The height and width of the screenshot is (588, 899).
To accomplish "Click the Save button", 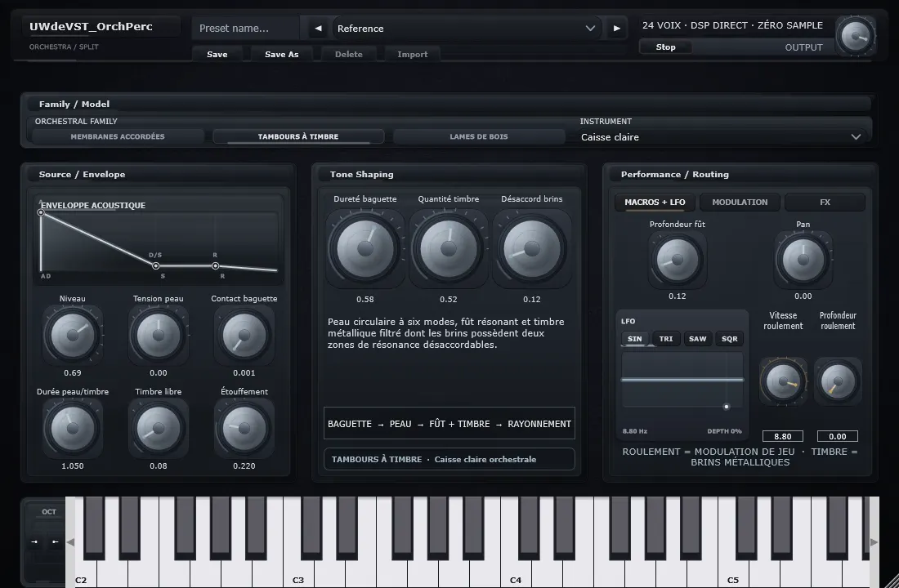I will tap(217, 54).
